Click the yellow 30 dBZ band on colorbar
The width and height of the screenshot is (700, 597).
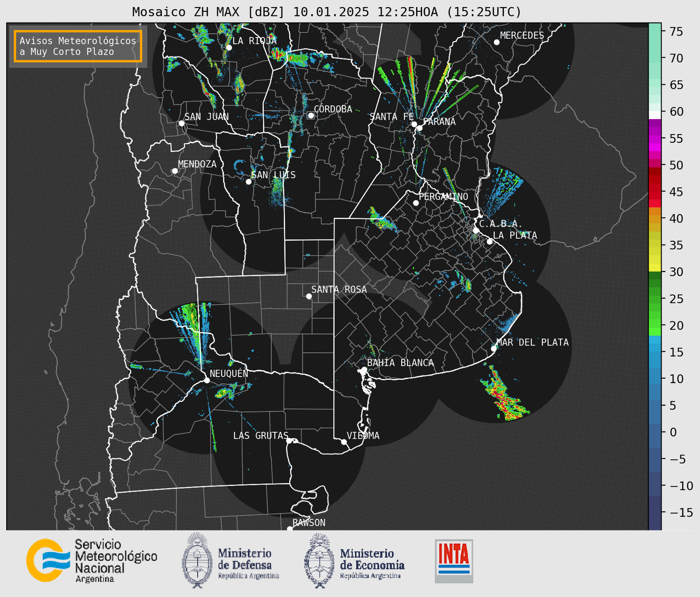point(655,268)
